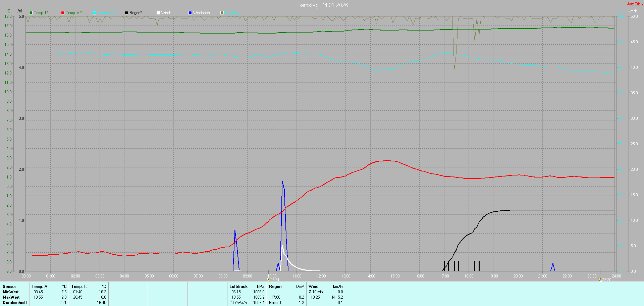The width and height of the screenshot is (644, 306).
Task: Click the Gesamt rain total label
Action: (x=275, y=303)
